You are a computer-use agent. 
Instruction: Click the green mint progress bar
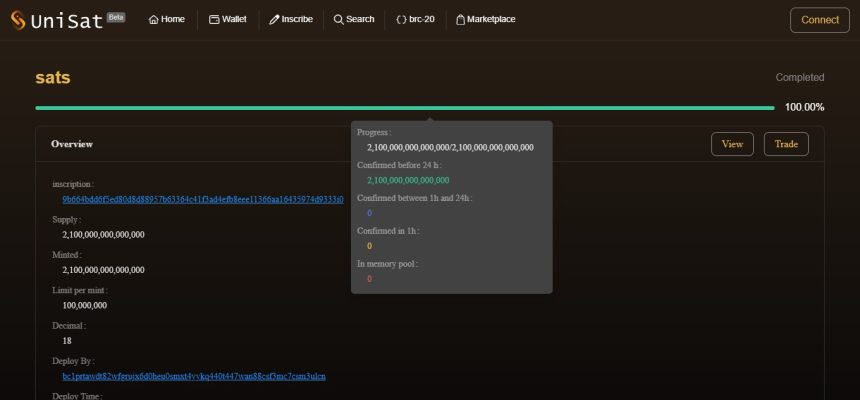[x=405, y=108]
